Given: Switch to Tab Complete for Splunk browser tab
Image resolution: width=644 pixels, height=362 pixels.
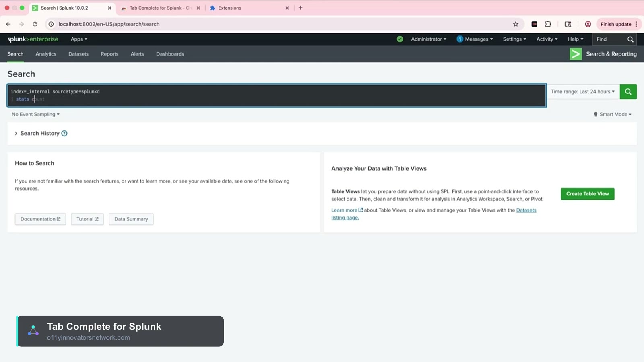Looking at the screenshot, I should [x=160, y=8].
